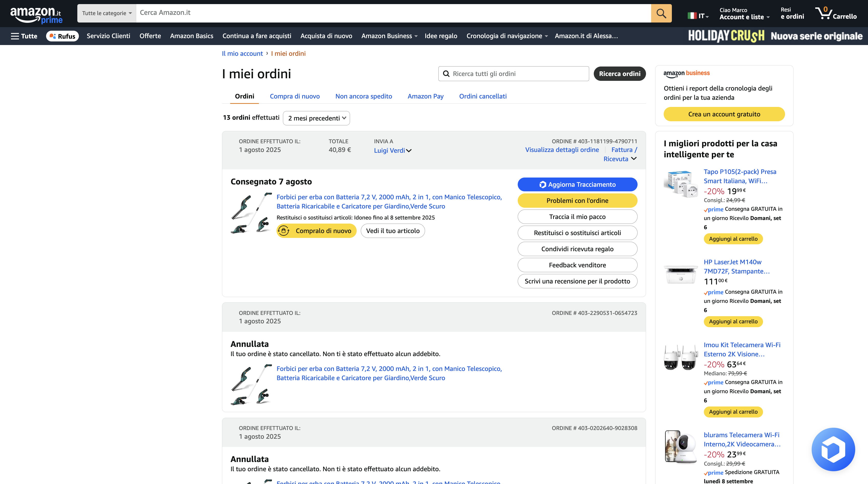
Task: Add Imou Kit Telecamera to cart
Action: [733, 412]
